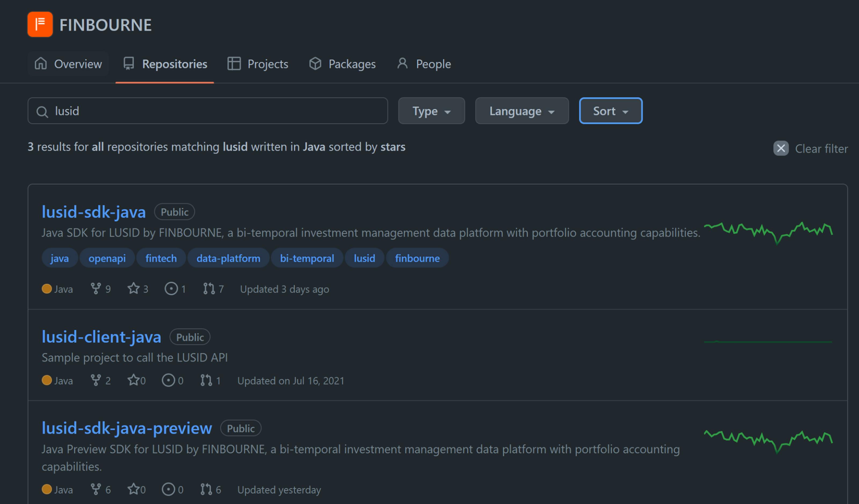The height and width of the screenshot is (504, 859).
Task: Focus the repository search field containing lusid
Action: point(208,111)
